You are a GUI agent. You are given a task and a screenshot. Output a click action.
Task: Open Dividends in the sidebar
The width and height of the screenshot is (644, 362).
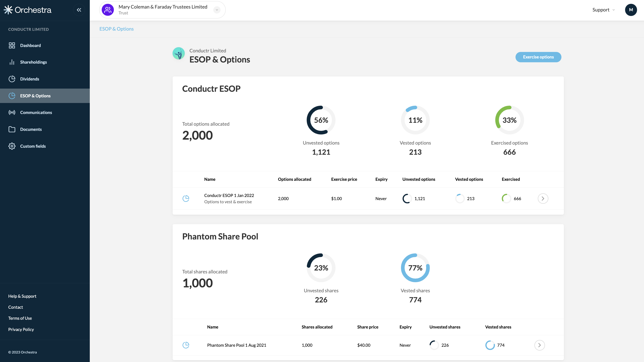[x=45, y=79]
